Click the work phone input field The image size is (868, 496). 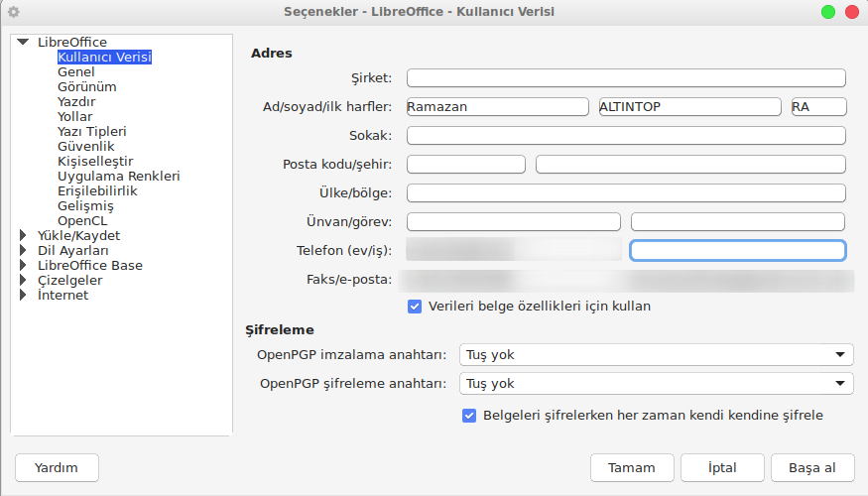(738, 251)
